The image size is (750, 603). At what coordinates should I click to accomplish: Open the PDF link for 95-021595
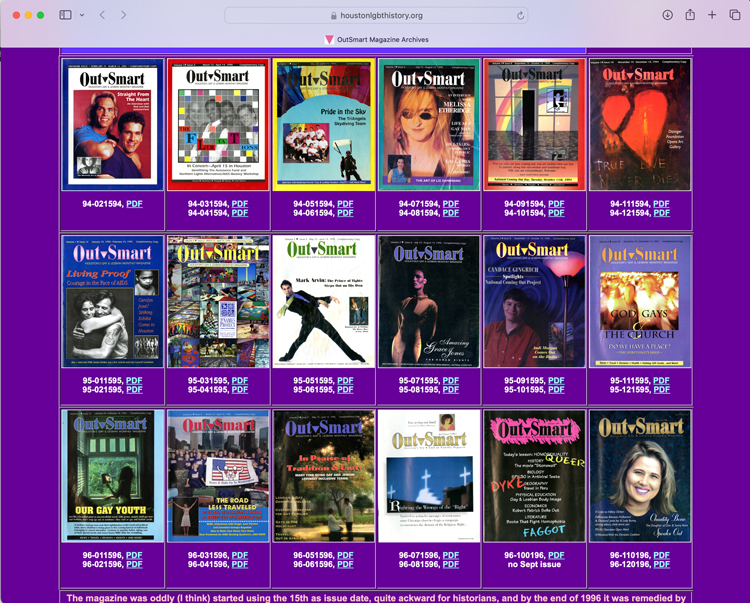pyautogui.click(x=134, y=390)
